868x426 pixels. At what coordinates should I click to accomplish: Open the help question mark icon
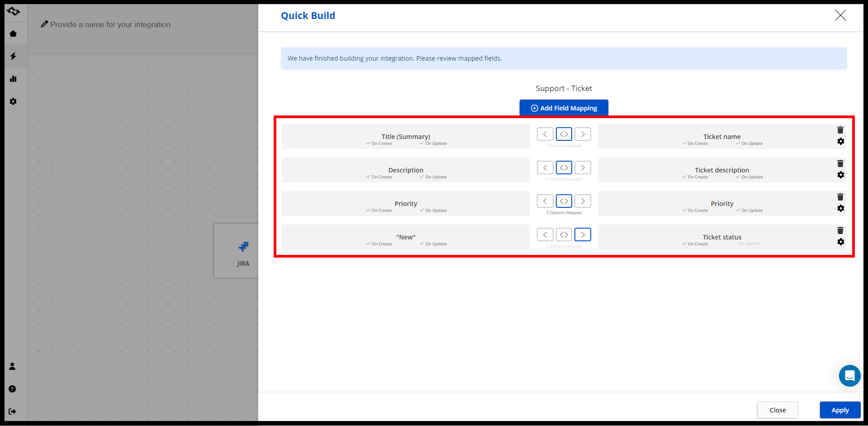pos(12,389)
